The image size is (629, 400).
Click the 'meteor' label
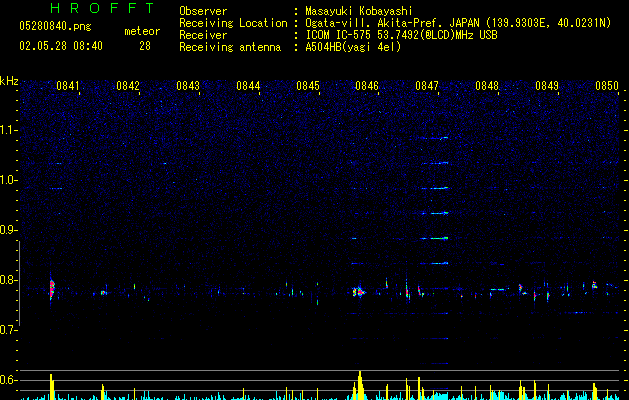click(142, 31)
